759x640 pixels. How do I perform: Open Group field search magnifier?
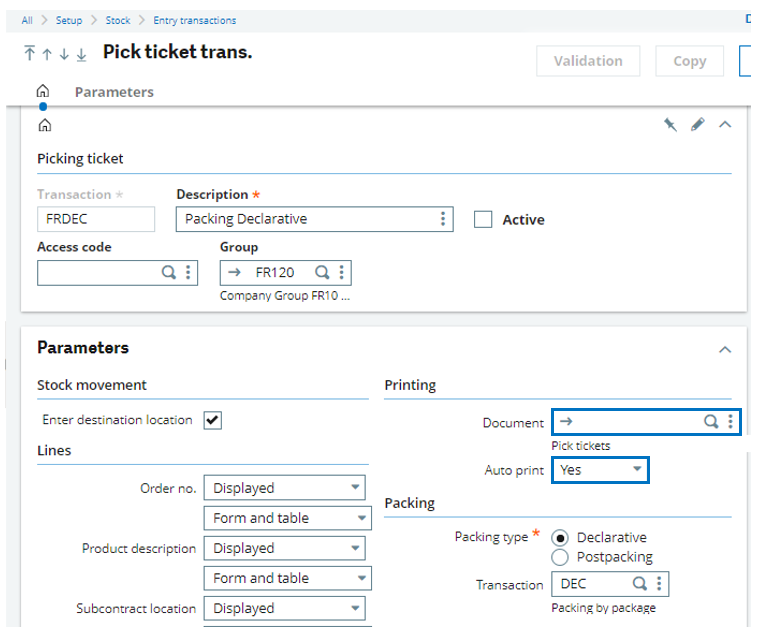coord(322,272)
